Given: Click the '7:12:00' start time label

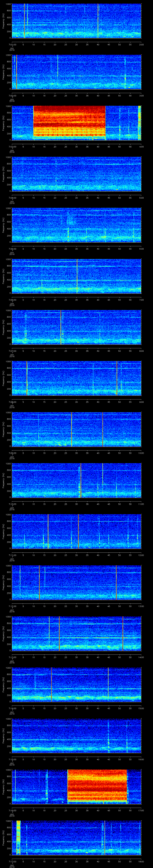Looking at the screenshot, I should 12,606.
